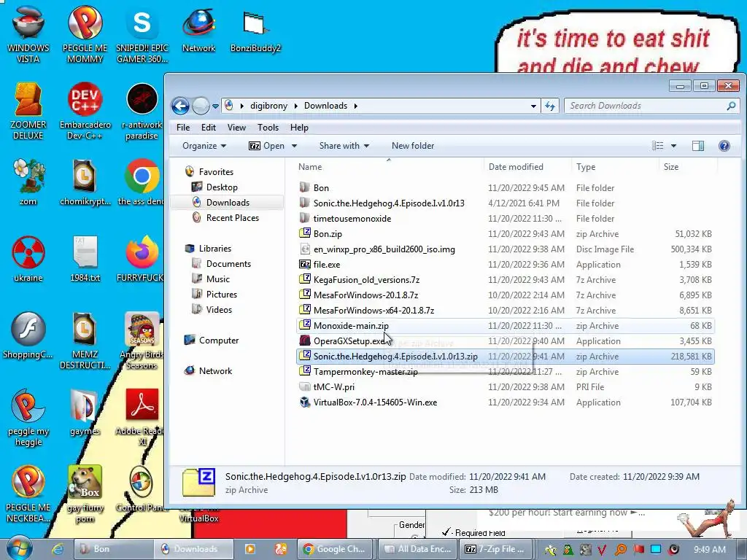Select the chomikrypt desktop icon
Viewport: 747px width, 560px height.
click(85, 182)
